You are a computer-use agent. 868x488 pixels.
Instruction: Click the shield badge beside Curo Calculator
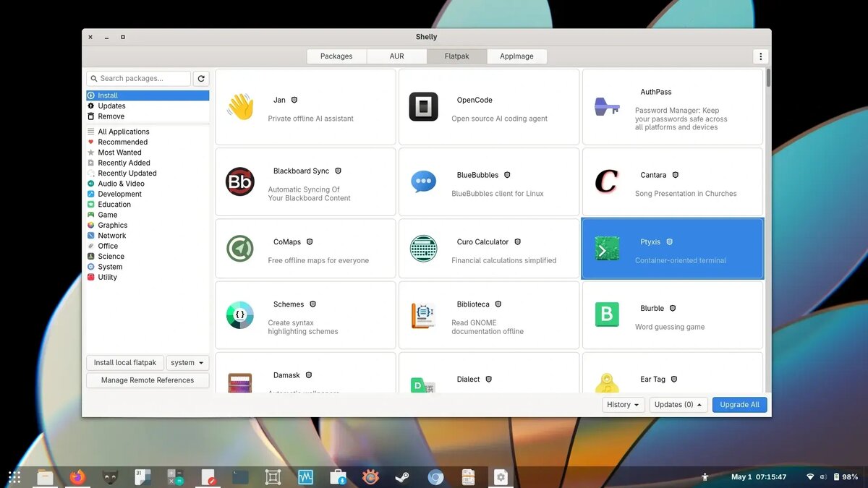click(x=517, y=242)
